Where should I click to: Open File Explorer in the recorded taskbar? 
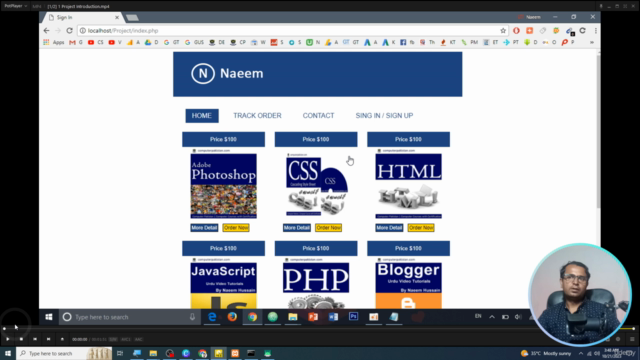click(x=293, y=317)
